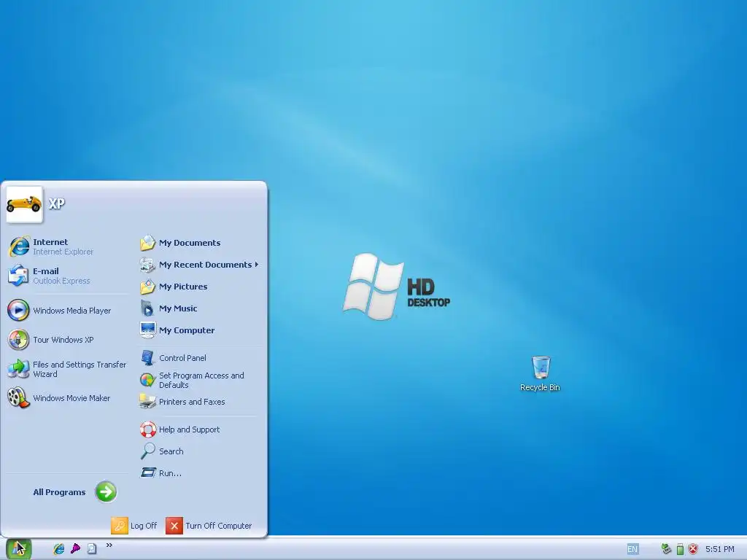747x560 pixels.
Task: Launch Internet Explorer from Quick Launch
Action: 58,548
